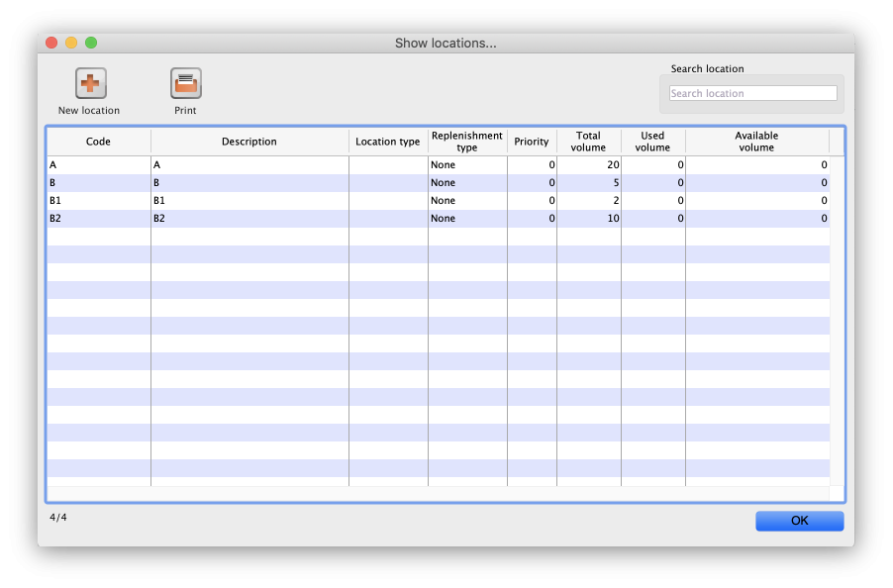Click the Replenishment type column header
The width and height of the screenshot is (893, 588).
[x=467, y=142]
